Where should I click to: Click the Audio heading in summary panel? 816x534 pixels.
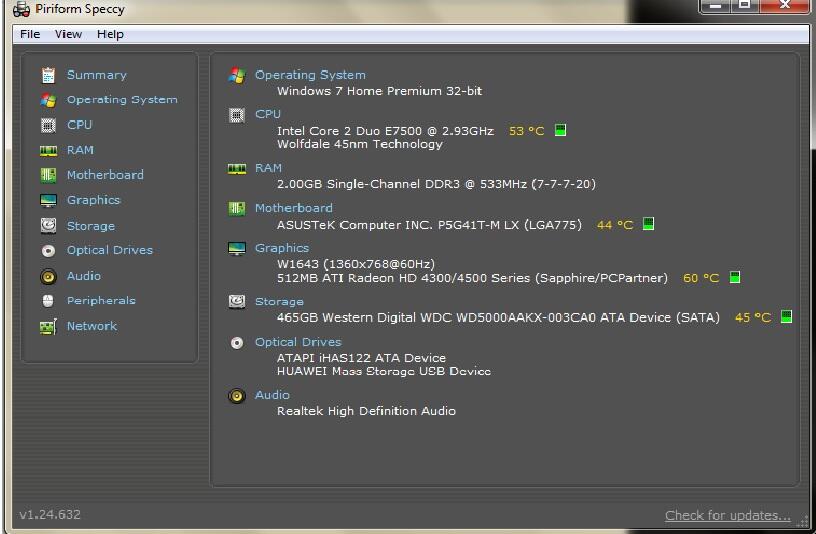pos(272,395)
